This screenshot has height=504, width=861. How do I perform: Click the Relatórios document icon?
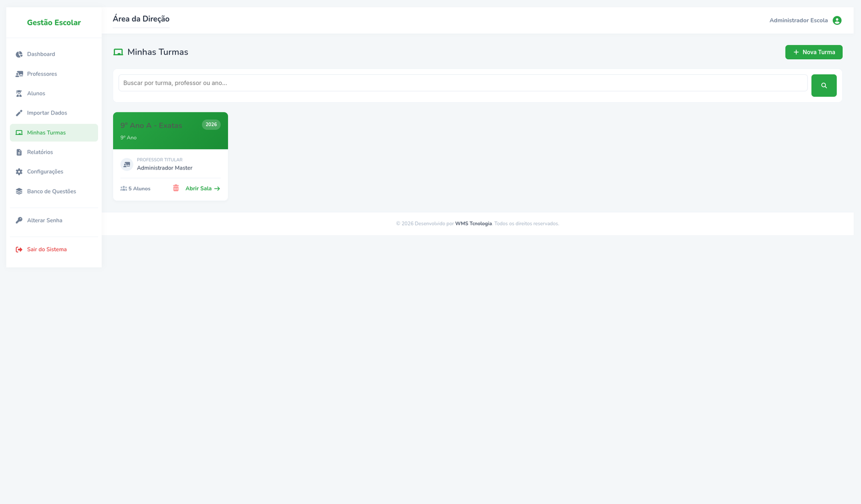click(x=19, y=152)
